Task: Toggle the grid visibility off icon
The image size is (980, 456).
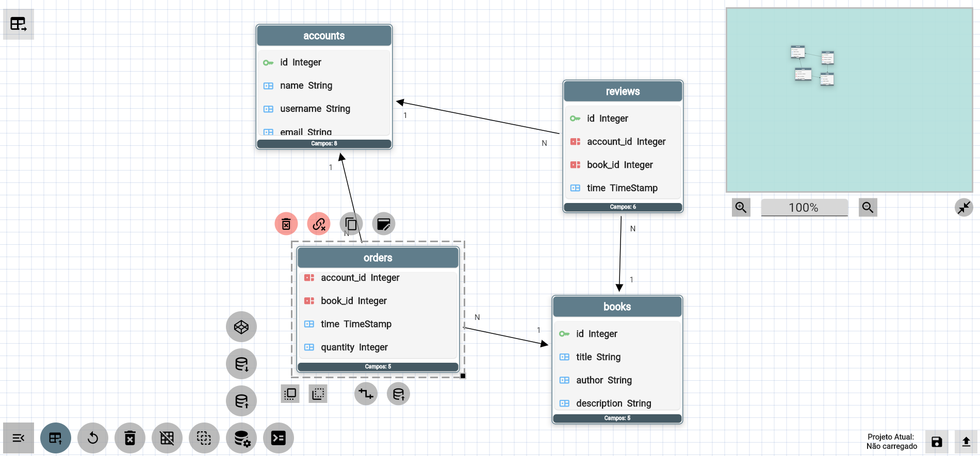Action: pos(167,438)
